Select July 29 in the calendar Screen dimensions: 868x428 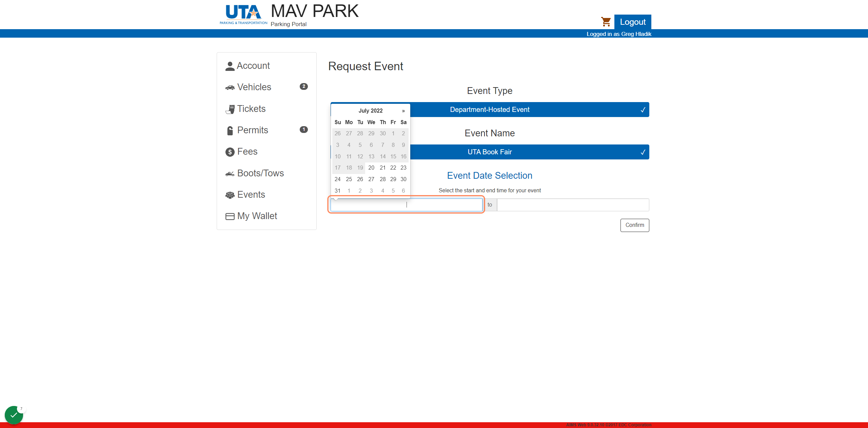point(393,179)
